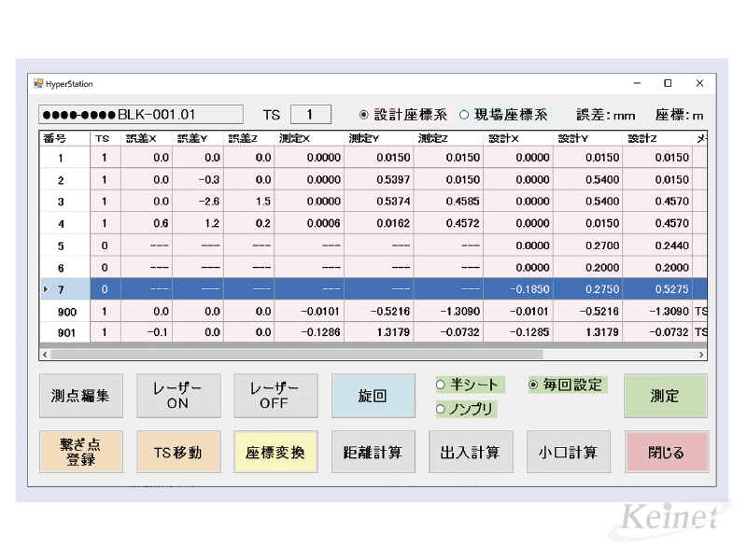Start measurement with 測定 button

coord(665,396)
